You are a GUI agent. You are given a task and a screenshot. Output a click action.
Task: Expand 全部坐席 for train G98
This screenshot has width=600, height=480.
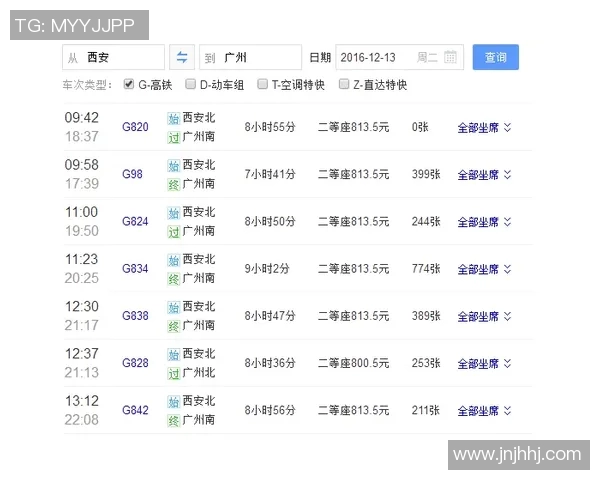point(484,175)
